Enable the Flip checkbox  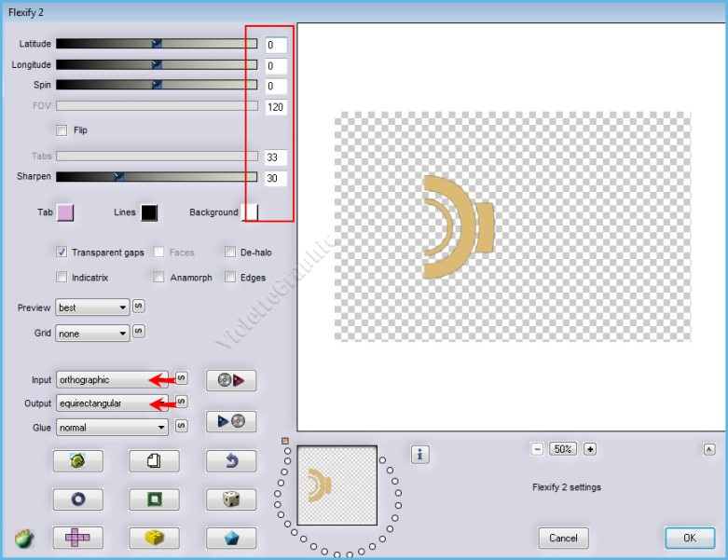[x=62, y=130]
